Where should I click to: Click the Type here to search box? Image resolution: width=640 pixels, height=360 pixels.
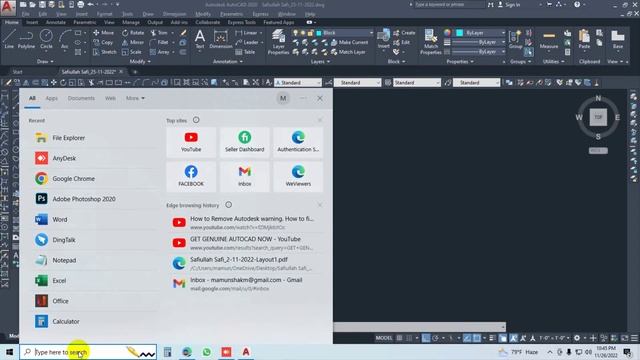(x=88, y=352)
